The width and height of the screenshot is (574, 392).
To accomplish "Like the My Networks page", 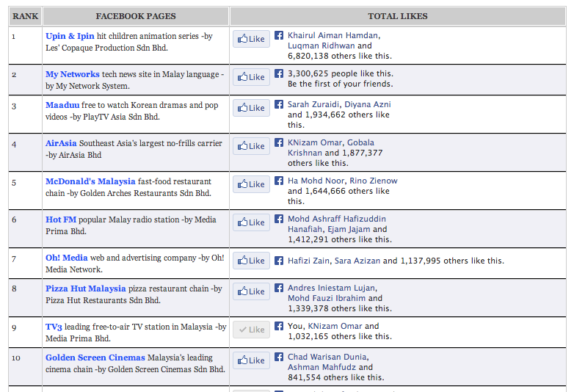I will (x=251, y=77).
